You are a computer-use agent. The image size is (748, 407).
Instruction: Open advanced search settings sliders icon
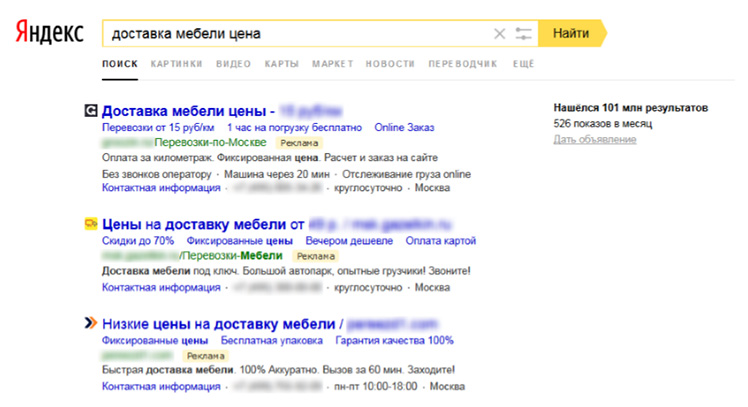coord(523,34)
